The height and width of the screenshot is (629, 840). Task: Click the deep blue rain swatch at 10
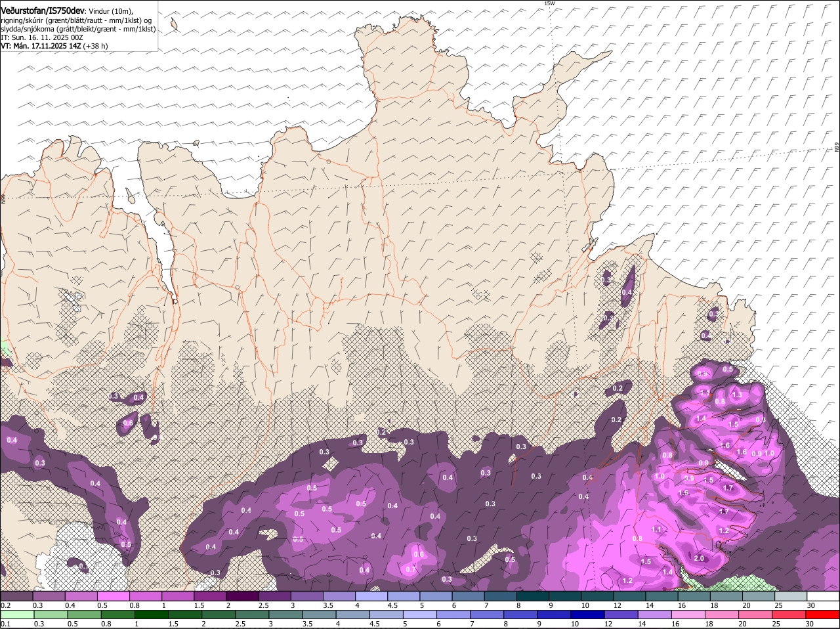(589, 615)
